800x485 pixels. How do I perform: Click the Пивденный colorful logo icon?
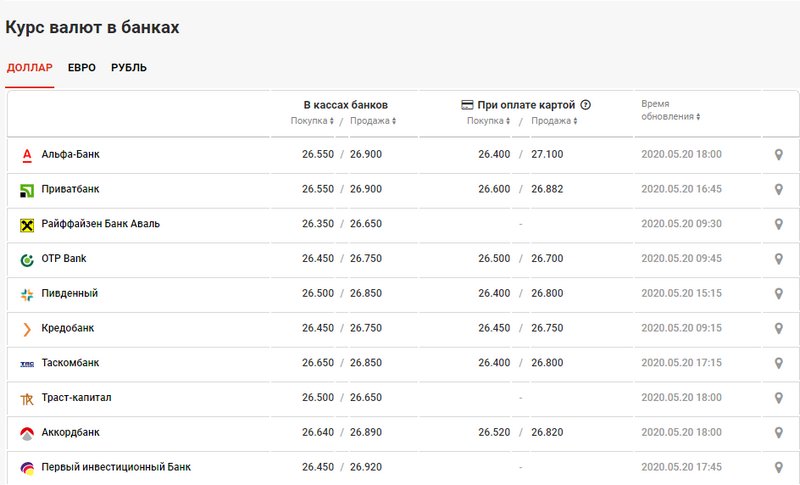tap(27, 294)
